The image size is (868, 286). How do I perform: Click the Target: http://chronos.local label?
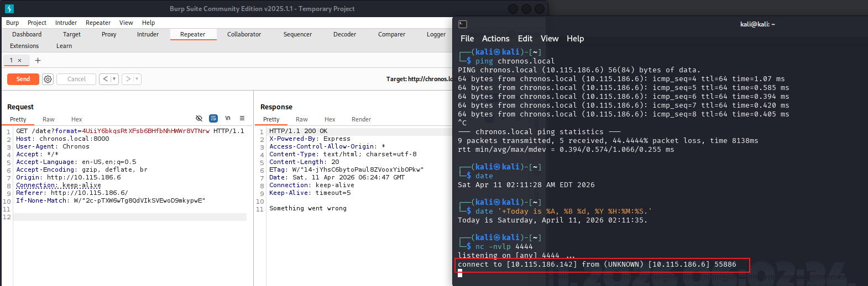point(419,79)
